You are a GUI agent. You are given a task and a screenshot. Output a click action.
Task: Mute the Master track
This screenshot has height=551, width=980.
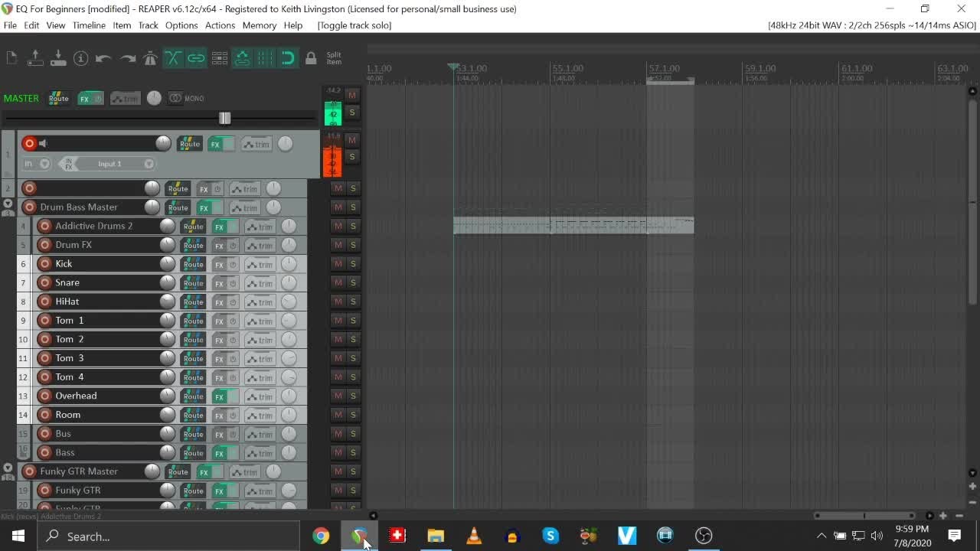click(x=352, y=95)
